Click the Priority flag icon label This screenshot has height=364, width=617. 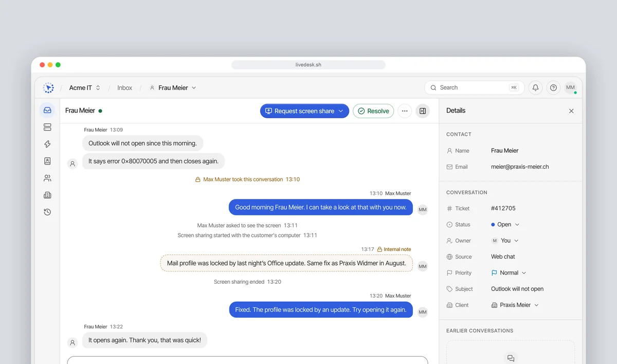tap(450, 273)
